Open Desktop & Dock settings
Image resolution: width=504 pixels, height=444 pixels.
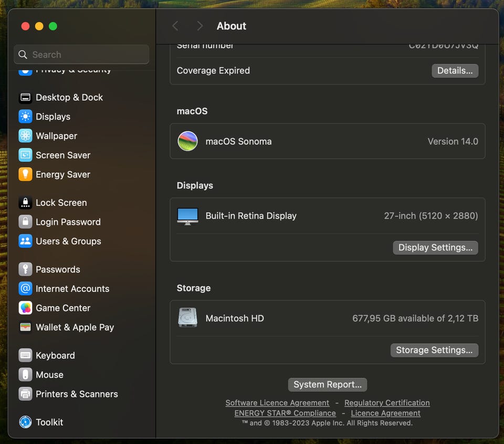click(69, 97)
